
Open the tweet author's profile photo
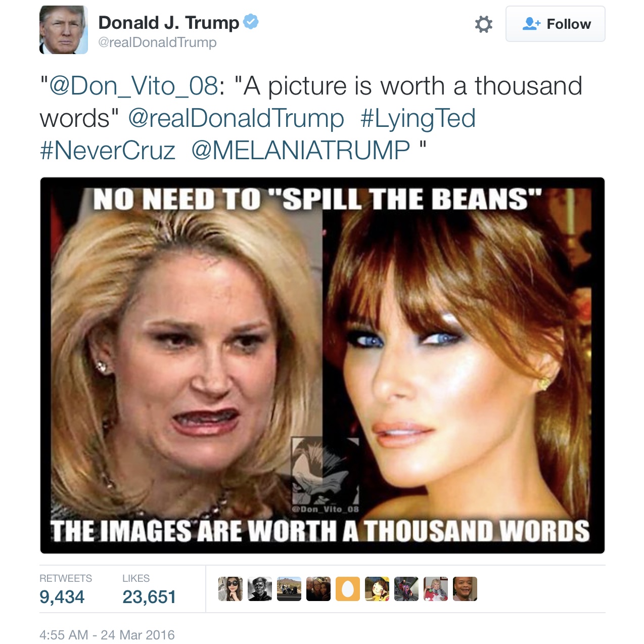tap(64, 30)
